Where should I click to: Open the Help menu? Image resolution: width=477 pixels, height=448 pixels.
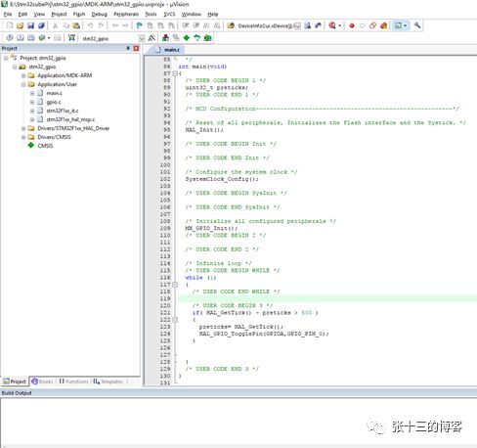(x=213, y=15)
